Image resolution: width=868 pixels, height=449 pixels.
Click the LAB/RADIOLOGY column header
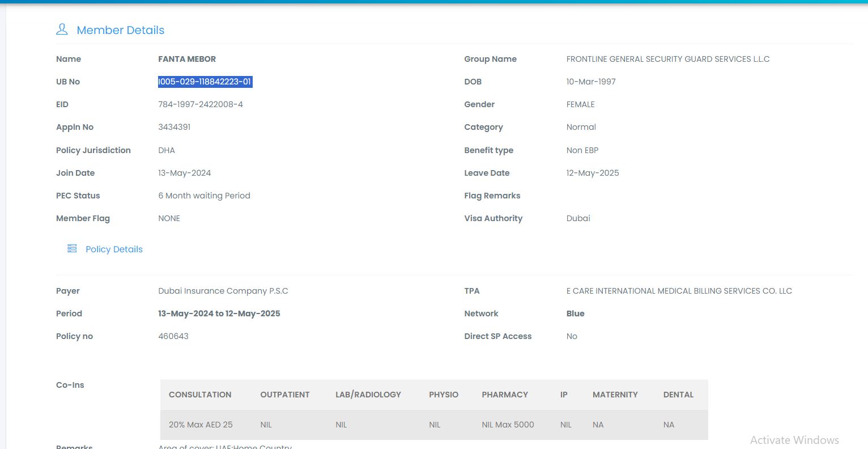click(368, 395)
